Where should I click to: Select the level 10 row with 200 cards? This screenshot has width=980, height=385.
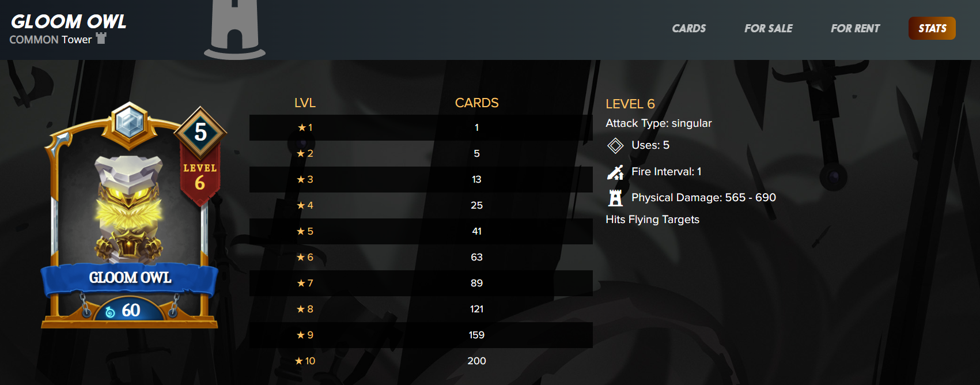click(x=421, y=361)
